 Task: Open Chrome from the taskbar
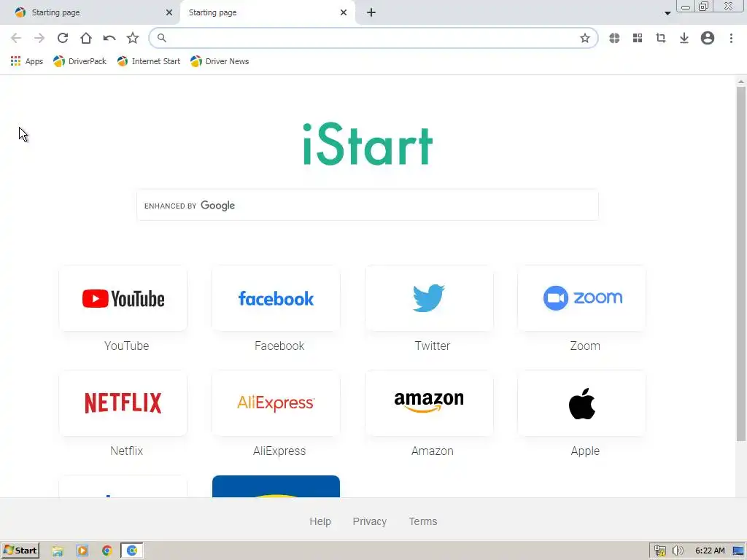coord(107,551)
